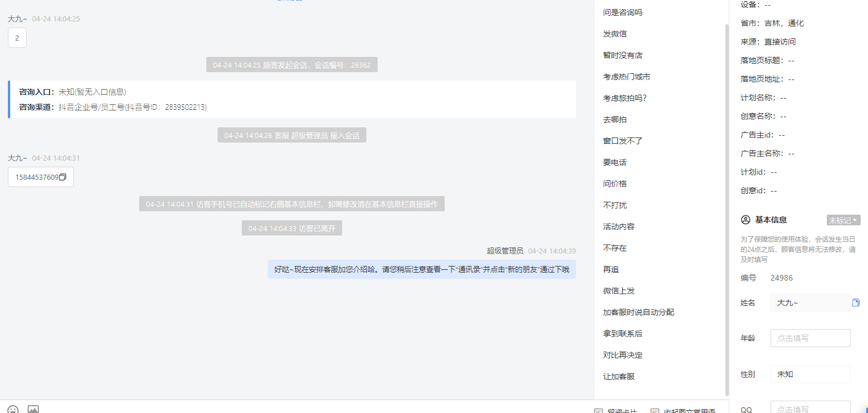
Task: Click the 创意id row
Action: click(759, 190)
